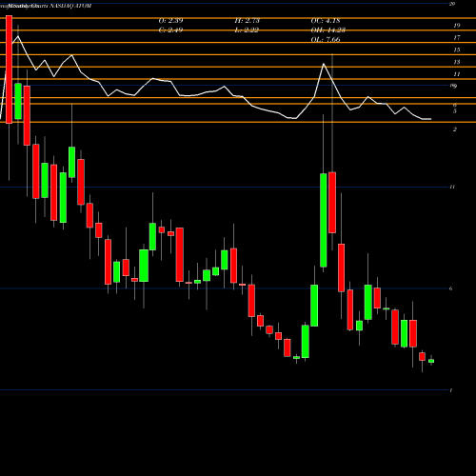Click the axis label 13
Screen dimensions: 476x476
(x=457, y=62)
